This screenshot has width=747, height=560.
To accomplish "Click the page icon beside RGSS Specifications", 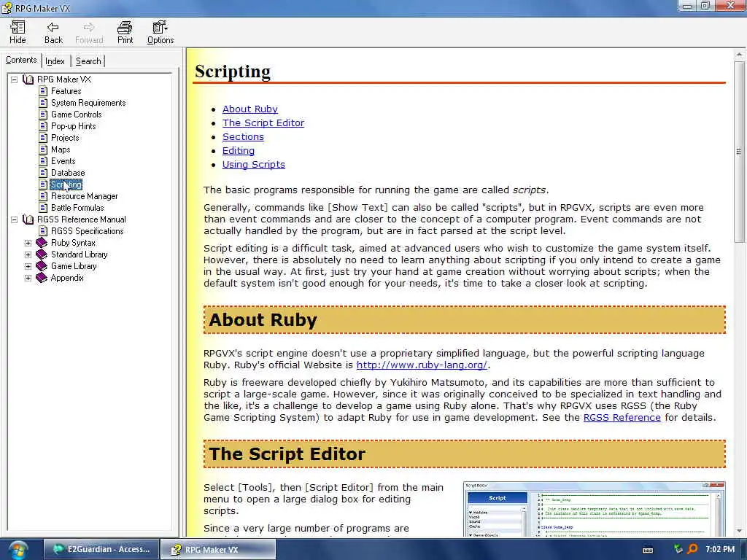I will (43, 231).
